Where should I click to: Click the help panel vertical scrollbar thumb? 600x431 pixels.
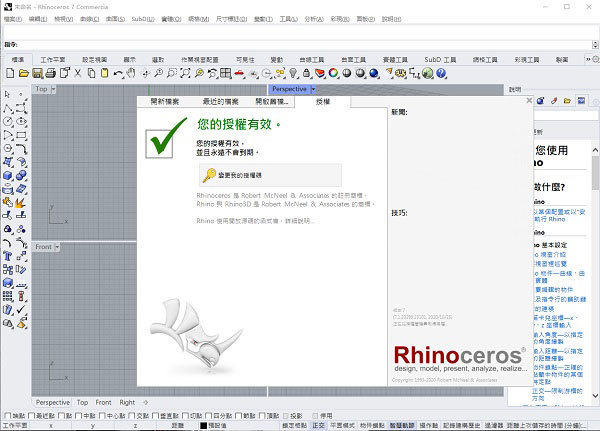pos(595,173)
